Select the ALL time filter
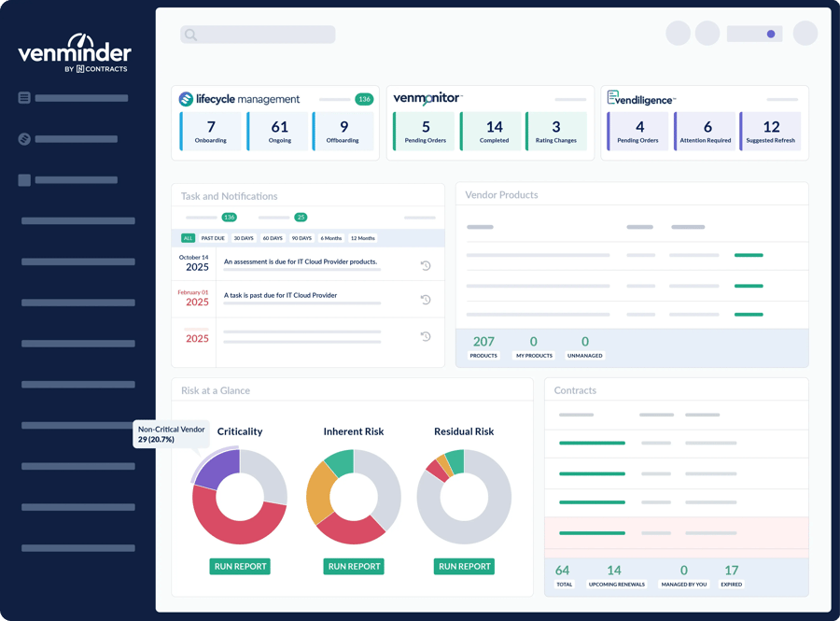Image resolution: width=840 pixels, height=621 pixels. pos(188,238)
